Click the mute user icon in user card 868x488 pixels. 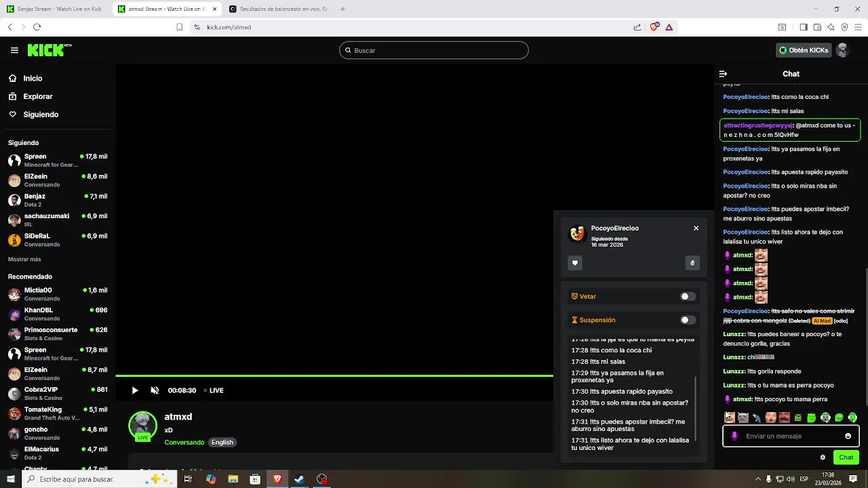[x=692, y=263]
